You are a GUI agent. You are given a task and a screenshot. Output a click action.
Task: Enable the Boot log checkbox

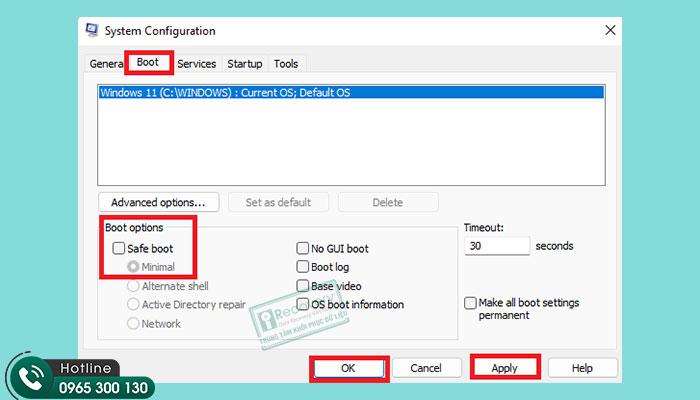303,267
